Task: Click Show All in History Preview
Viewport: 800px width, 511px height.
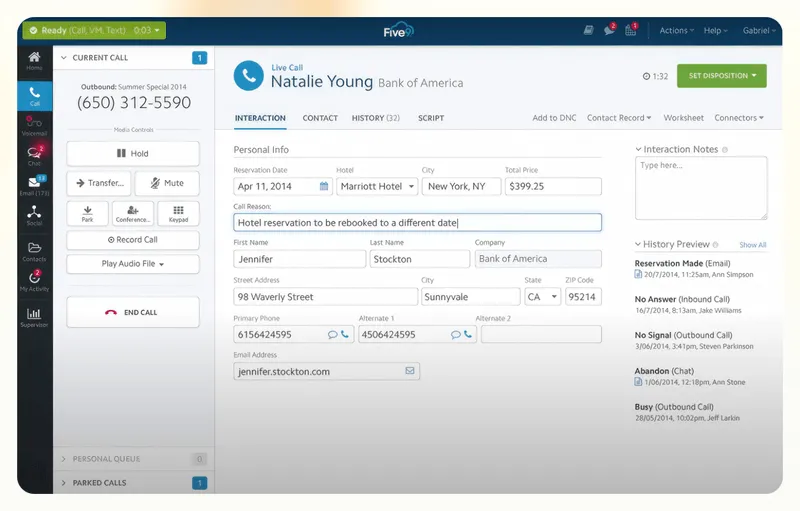Action: point(753,245)
